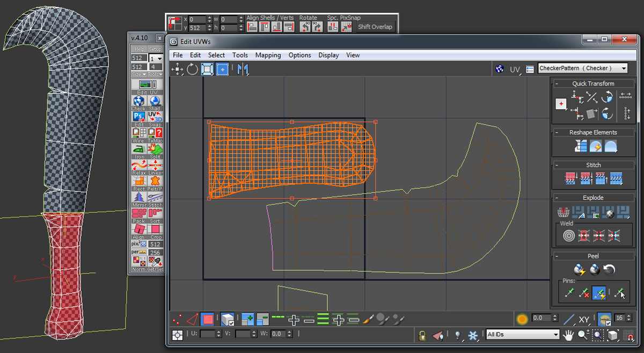Open the Mapping menu

pyautogui.click(x=268, y=55)
